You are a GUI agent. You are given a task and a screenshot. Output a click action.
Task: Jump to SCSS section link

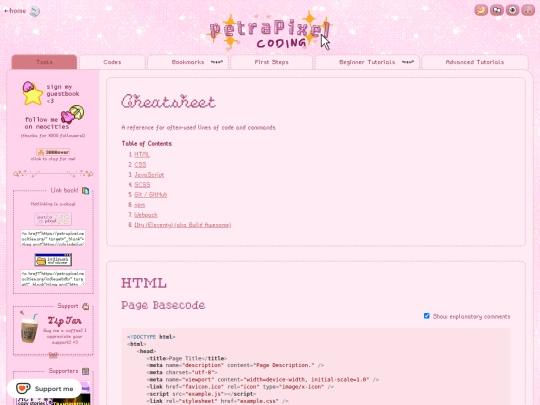click(x=142, y=185)
